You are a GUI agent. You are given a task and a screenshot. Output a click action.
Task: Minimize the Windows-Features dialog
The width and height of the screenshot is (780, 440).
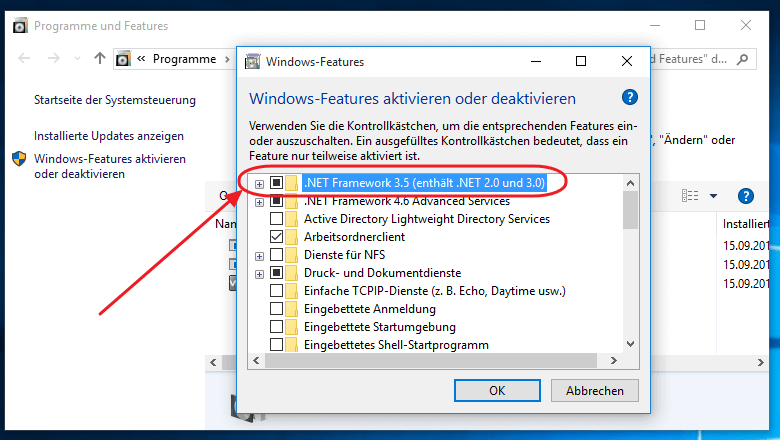(x=536, y=61)
